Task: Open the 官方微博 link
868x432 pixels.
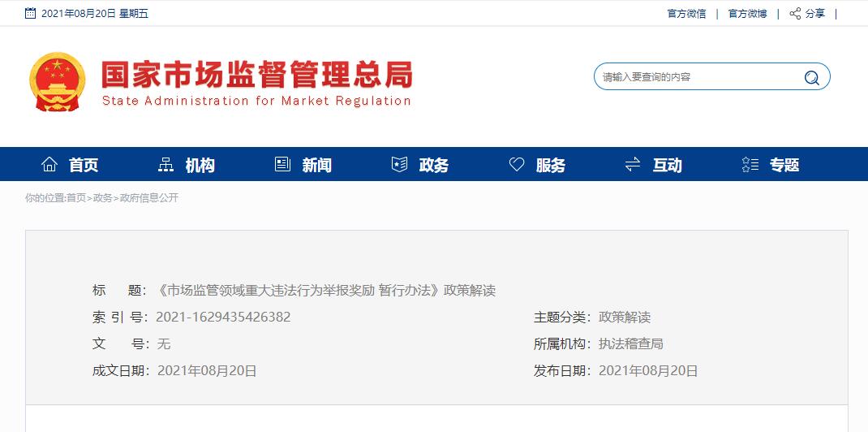Action: coord(747,14)
